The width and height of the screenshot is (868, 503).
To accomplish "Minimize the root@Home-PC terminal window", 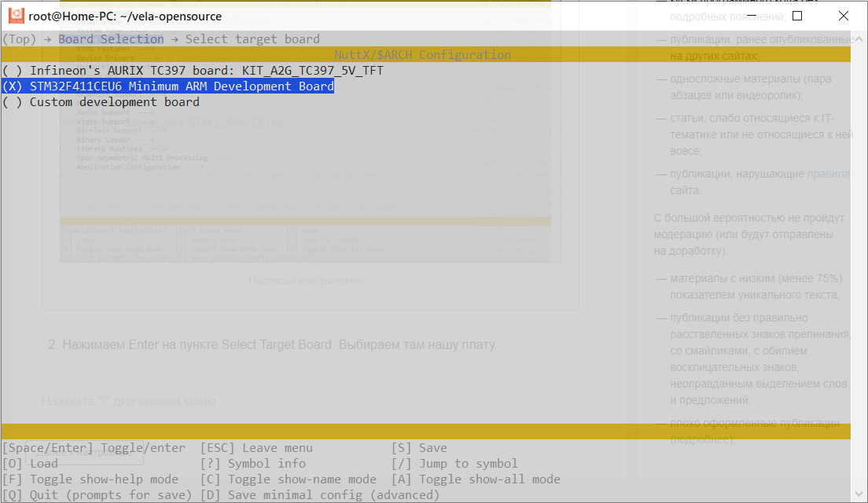I will pos(751,16).
